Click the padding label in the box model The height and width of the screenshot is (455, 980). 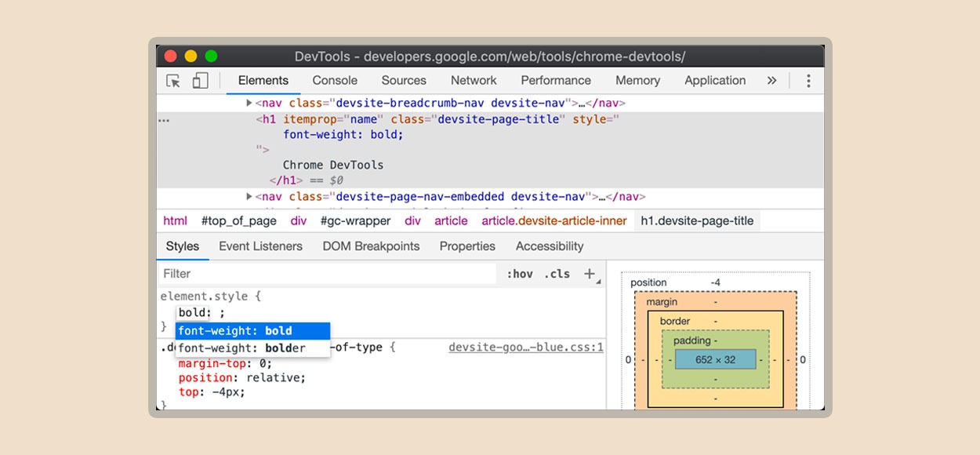(x=691, y=341)
